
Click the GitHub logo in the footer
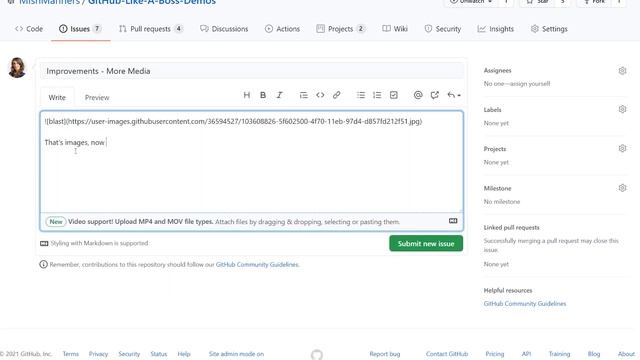pyautogui.click(x=317, y=355)
